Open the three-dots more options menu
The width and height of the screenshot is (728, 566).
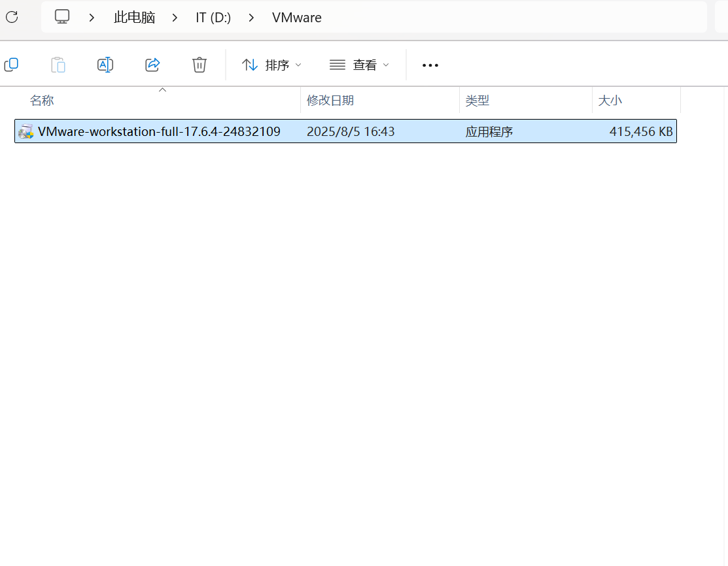(430, 65)
